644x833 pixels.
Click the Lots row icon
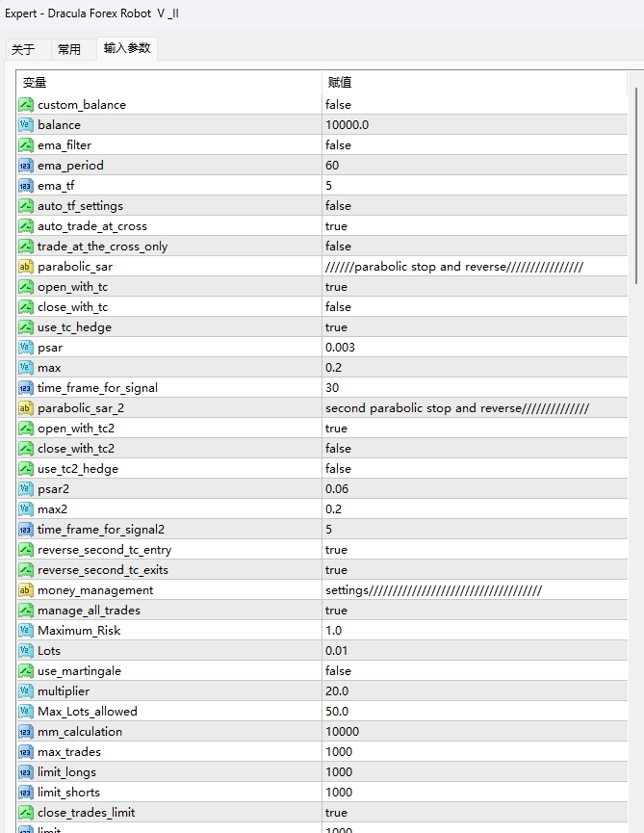tap(26, 651)
